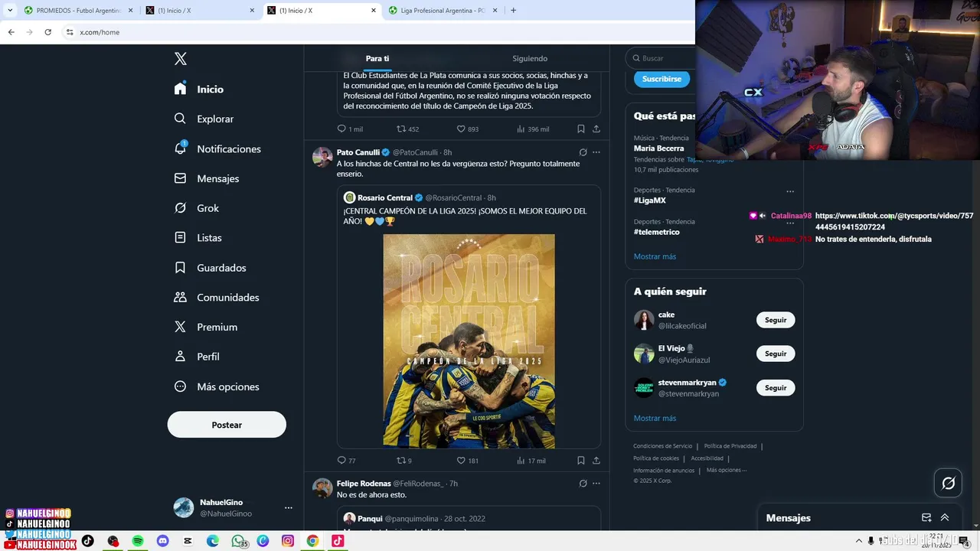Click the Suscribirse button
The width and height of the screenshot is (980, 551).
click(661, 79)
